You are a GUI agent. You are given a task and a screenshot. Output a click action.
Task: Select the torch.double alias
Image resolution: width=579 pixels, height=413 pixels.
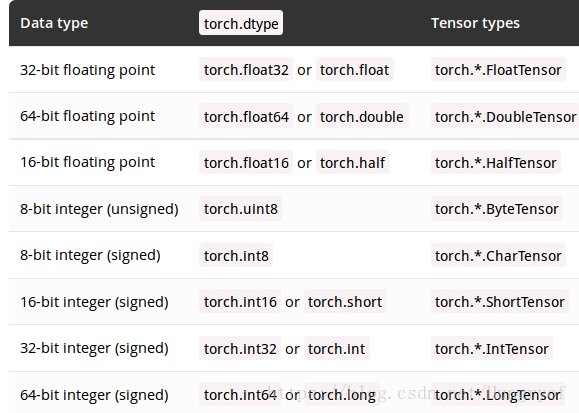pos(362,116)
